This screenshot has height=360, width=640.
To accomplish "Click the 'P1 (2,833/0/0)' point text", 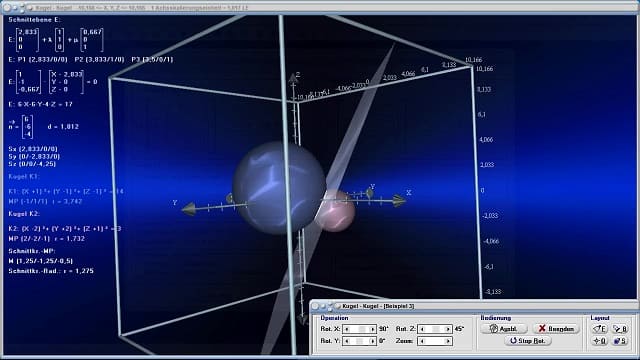I will [x=42, y=59].
